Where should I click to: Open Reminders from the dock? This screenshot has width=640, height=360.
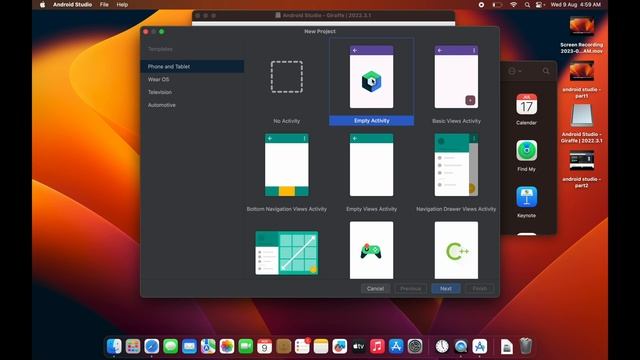coord(302,346)
